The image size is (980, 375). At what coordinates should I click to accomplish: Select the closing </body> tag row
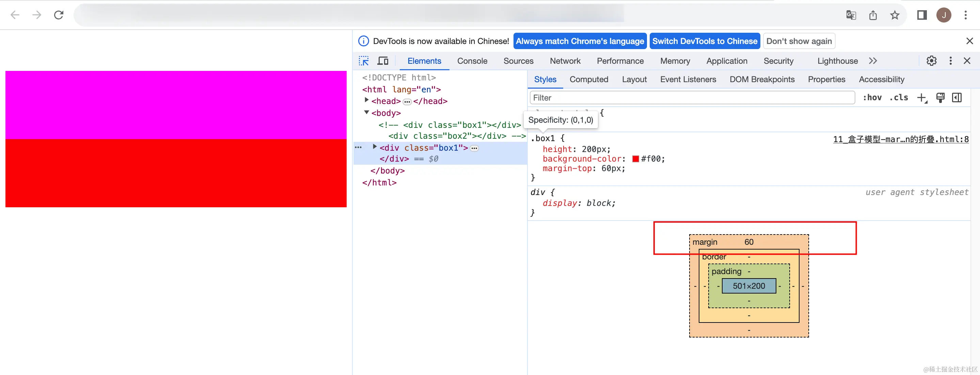387,171
